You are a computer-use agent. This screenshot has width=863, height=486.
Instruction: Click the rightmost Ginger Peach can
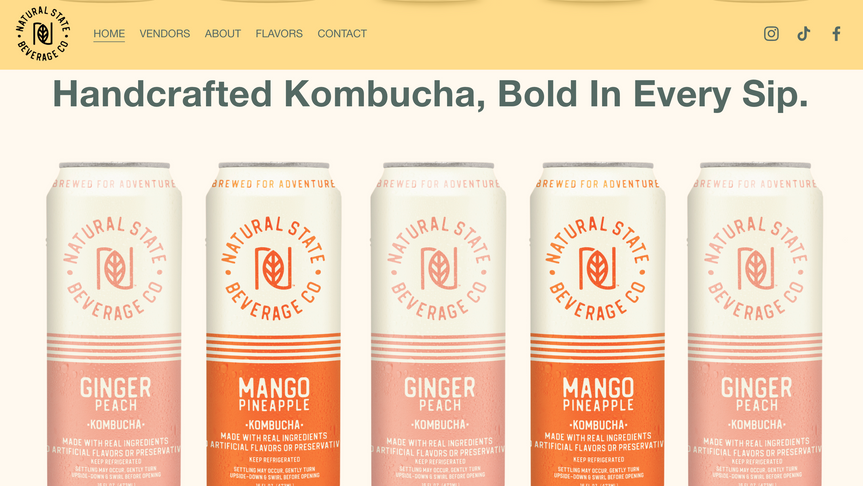(755, 324)
